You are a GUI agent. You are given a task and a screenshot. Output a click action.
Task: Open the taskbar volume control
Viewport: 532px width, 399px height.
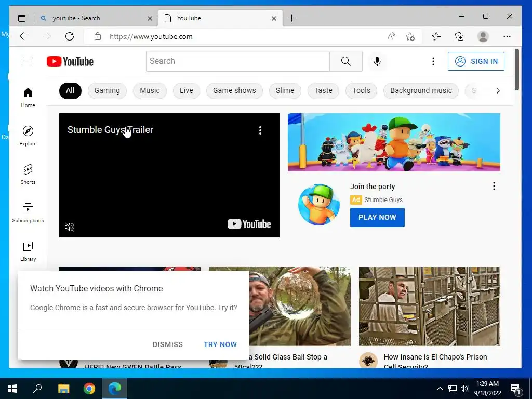(x=464, y=389)
